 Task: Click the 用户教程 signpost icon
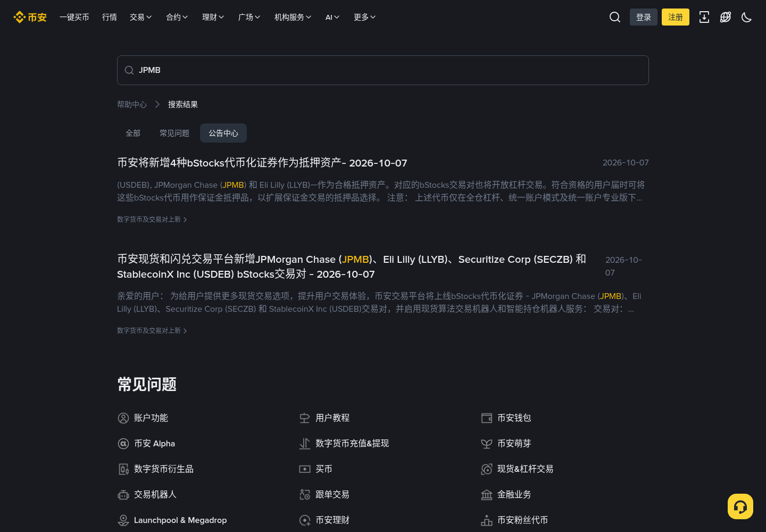click(305, 418)
